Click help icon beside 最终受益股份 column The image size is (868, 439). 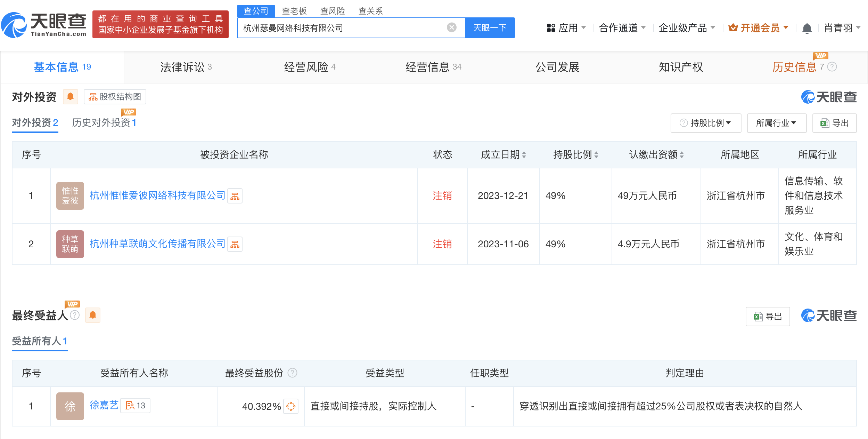point(293,373)
